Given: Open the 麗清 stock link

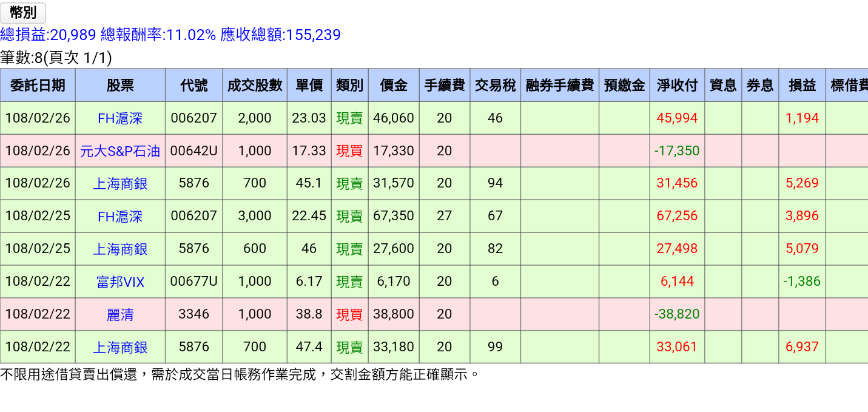Looking at the screenshot, I should coord(120,314).
